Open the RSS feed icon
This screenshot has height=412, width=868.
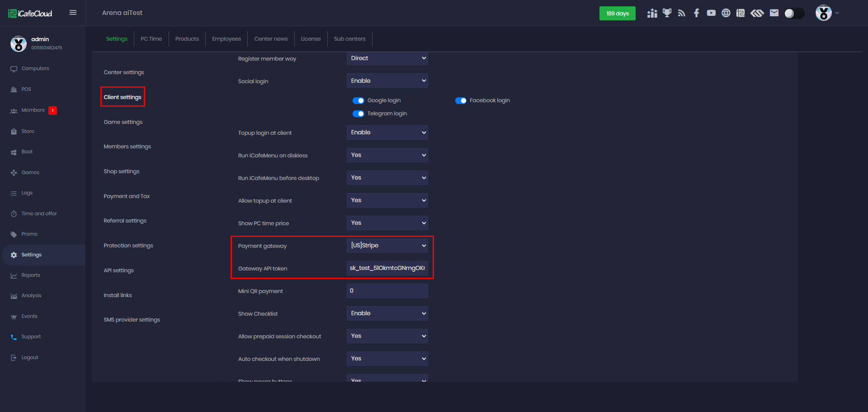pos(681,13)
